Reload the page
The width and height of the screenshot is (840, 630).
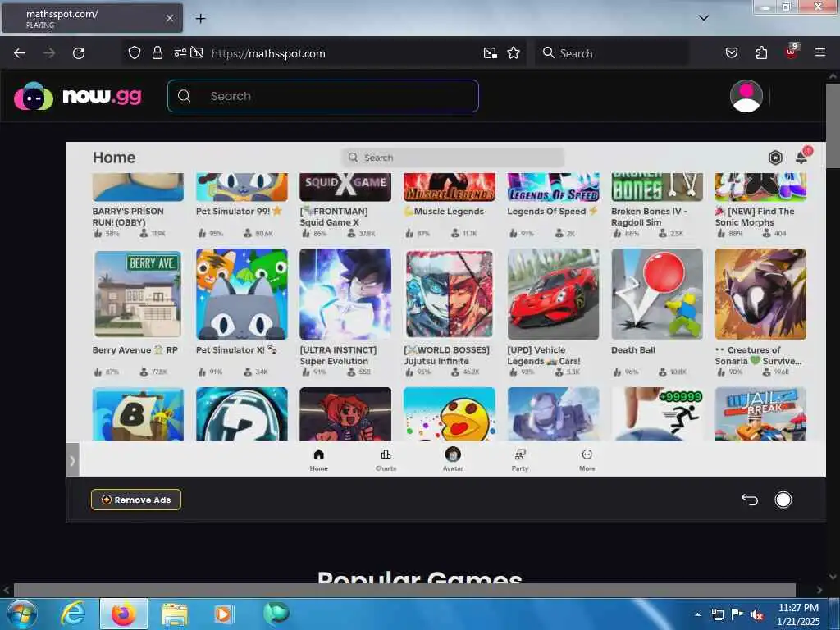tap(79, 53)
